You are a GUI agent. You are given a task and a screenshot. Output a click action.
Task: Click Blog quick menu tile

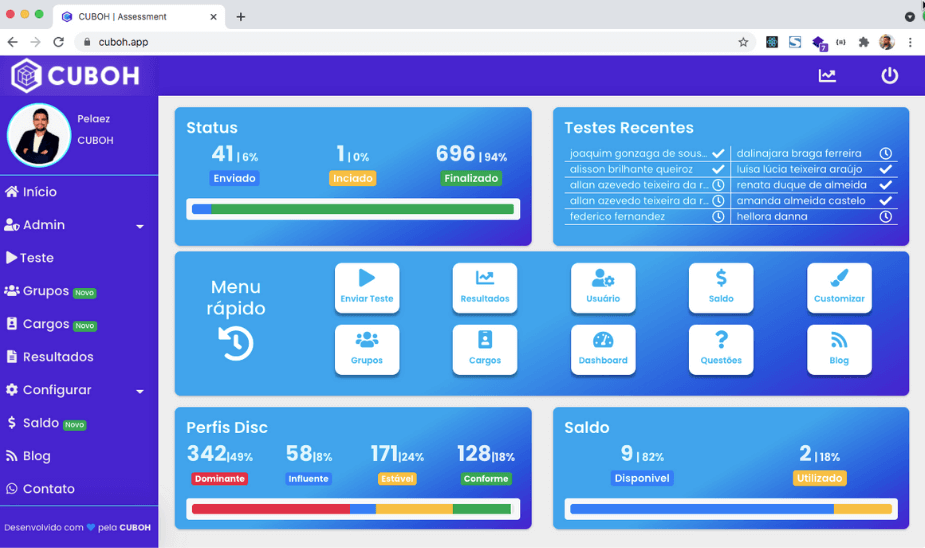(839, 349)
